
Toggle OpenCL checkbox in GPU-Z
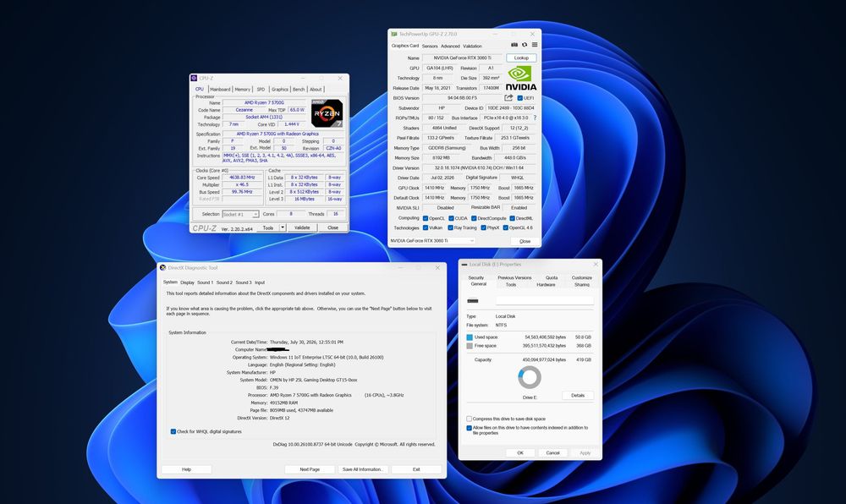coord(426,218)
